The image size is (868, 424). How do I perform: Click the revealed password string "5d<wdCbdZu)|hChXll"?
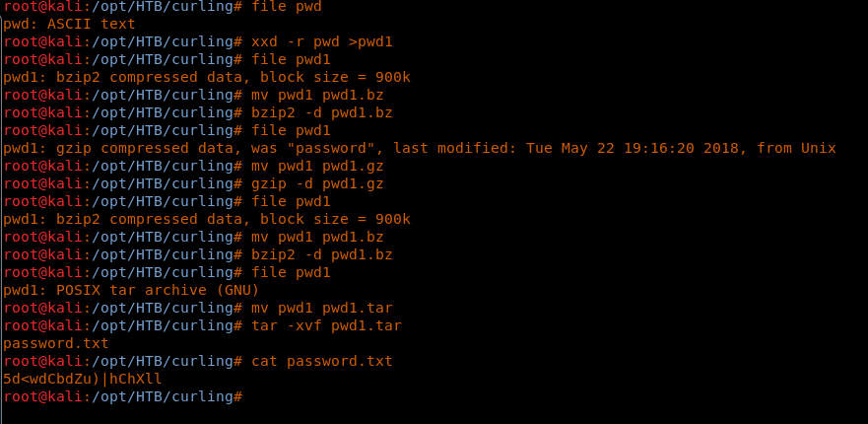click(83, 380)
